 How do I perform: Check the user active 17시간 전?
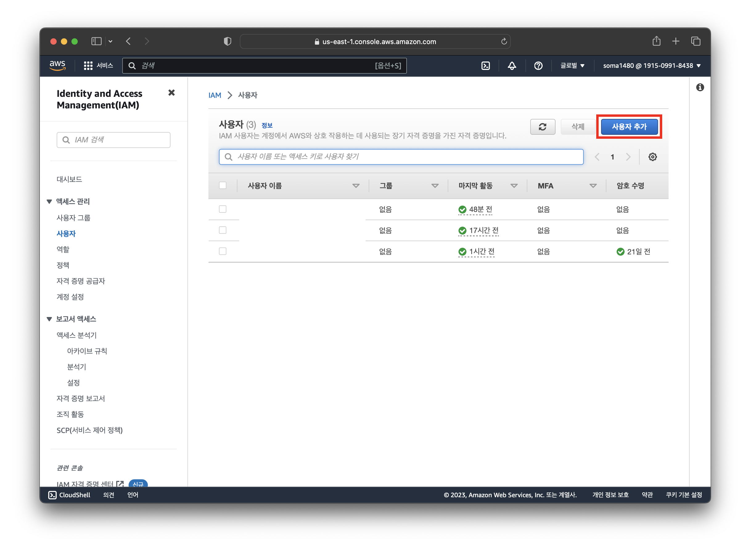[223, 230]
